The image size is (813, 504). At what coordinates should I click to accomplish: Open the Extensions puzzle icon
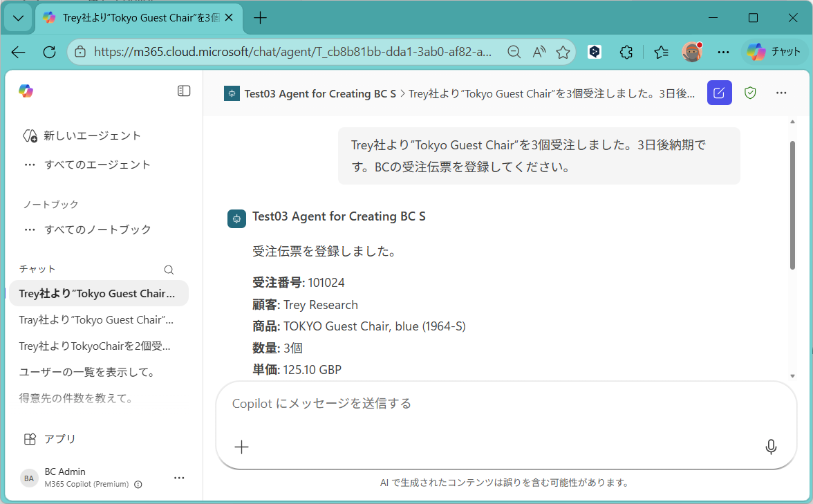[626, 52]
